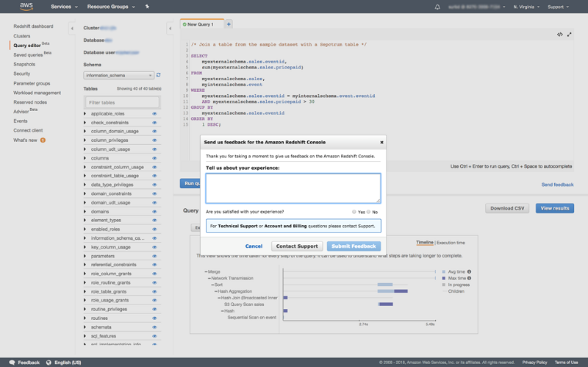Click the pin shortcuts icon
This screenshot has width=588, height=367.
tap(147, 7)
